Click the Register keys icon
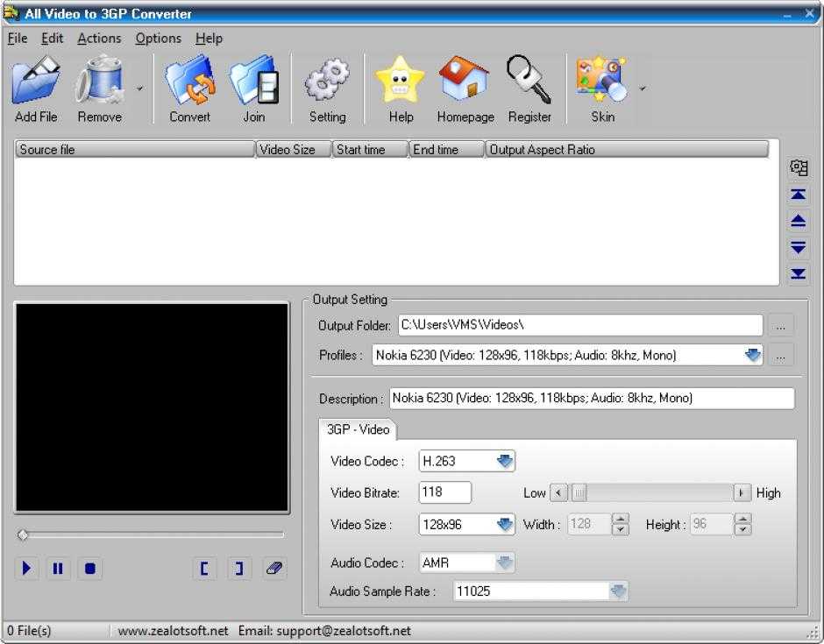This screenshot has height=644, width=824. 529,80
